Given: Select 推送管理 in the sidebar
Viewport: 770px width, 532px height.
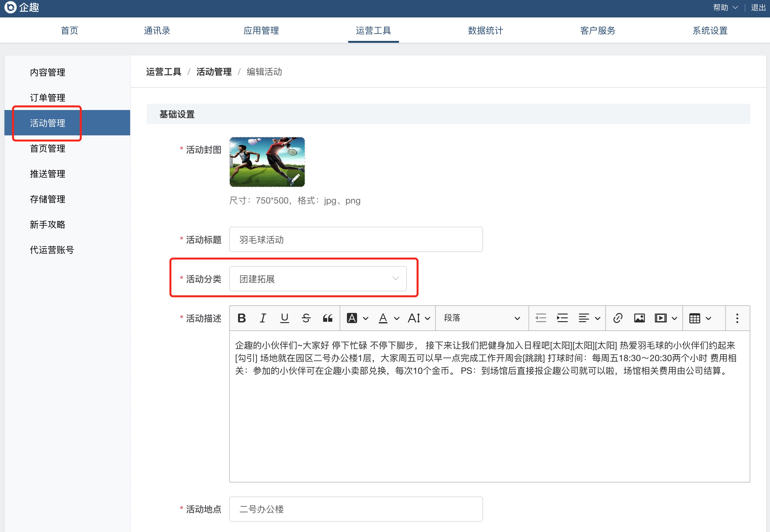Looking at the screenshot, I should click(47, 174).
